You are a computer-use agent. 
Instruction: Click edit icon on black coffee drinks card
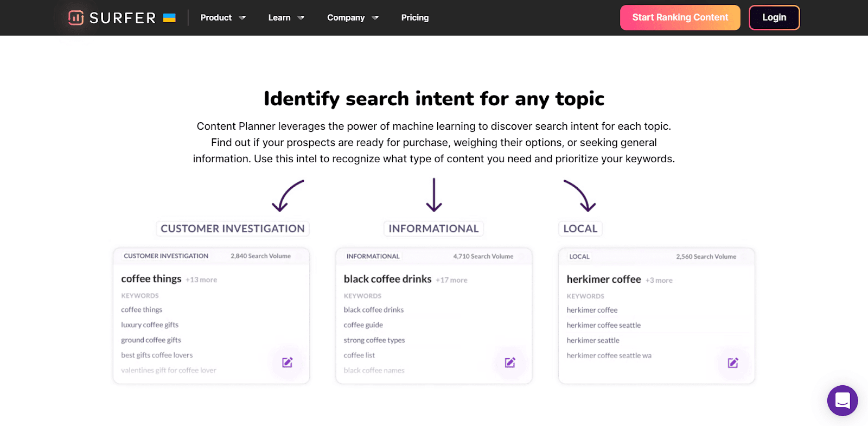510,363
